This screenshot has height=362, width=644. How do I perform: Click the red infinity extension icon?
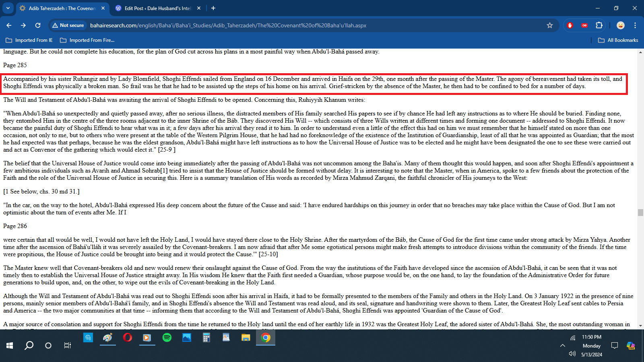click(x=584, y=25)
